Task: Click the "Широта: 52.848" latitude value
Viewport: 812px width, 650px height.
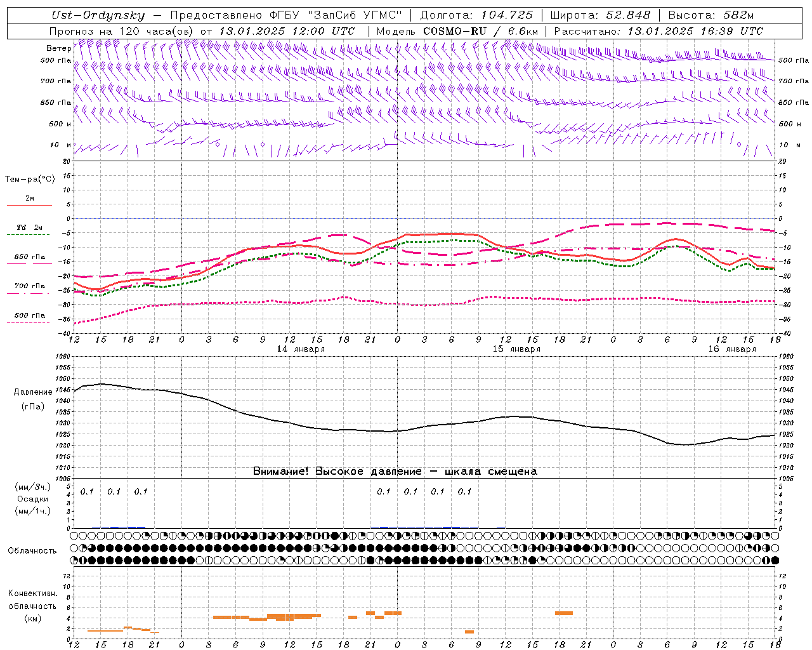Action: click(x=600, y=16)
